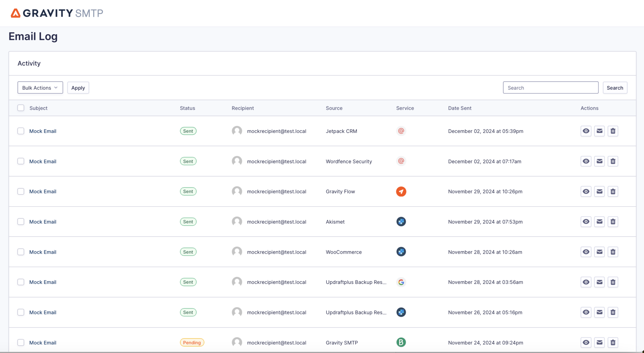View the November 26 Updraftplus email
Image resolution: width=644 pixels, height=353 pixels.
(586, 312)
